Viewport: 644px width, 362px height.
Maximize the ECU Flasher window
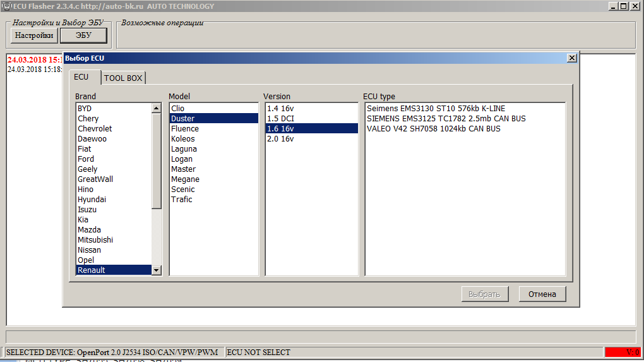click(x=623, y=6)
